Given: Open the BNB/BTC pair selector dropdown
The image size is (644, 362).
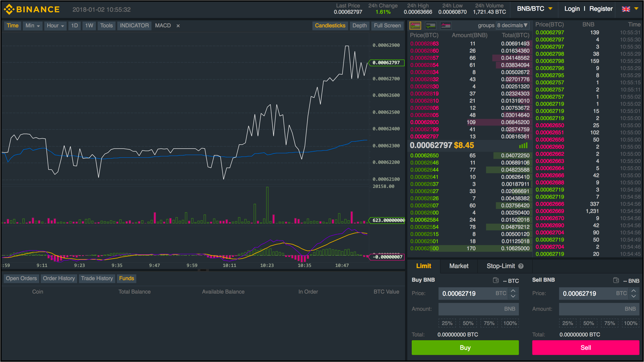Looking at the screenshot, I should pos(535,9).
